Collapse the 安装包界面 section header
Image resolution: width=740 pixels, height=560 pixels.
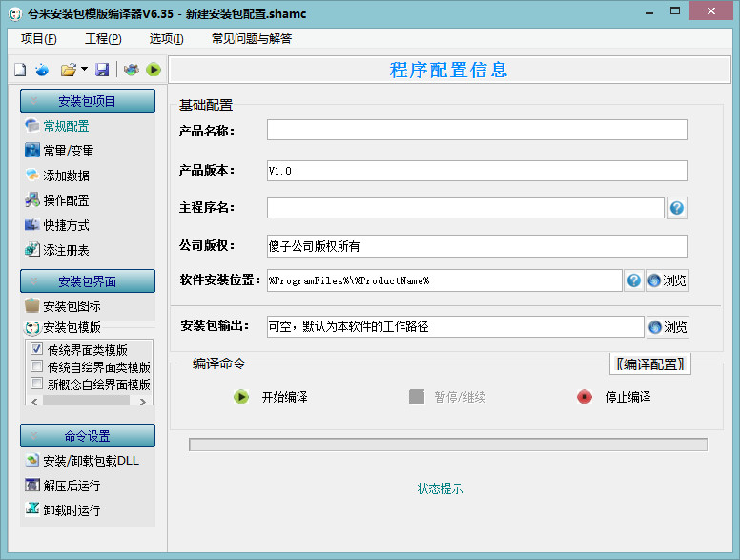88,281
